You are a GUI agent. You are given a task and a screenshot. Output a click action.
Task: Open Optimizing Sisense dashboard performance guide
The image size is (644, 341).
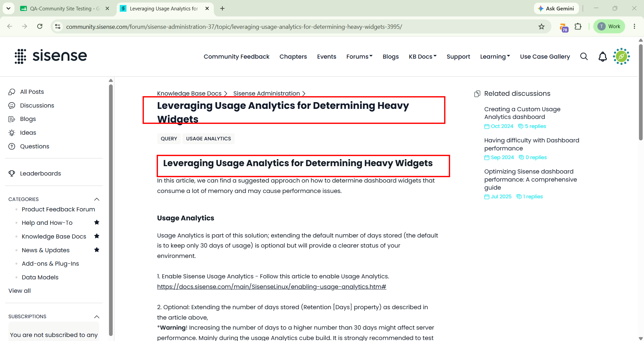coord(531,180)
